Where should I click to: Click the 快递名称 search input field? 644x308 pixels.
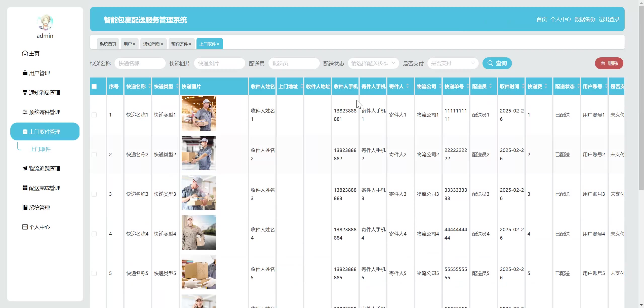[140, 63]
